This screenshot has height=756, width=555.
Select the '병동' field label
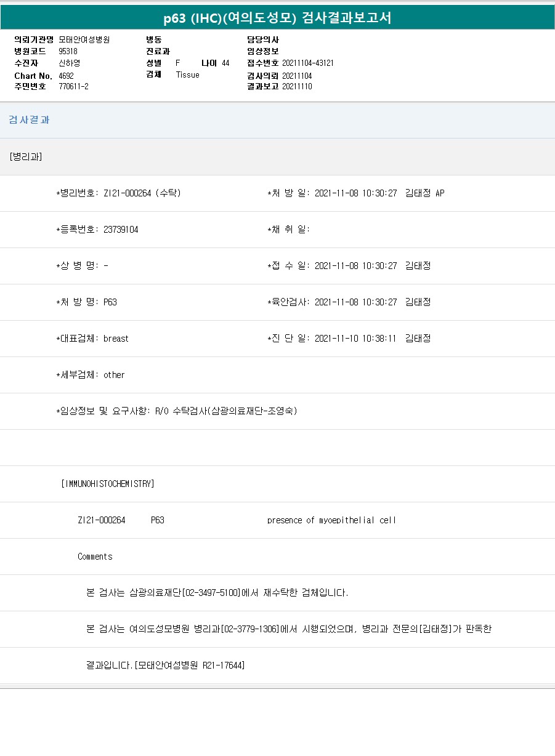pos(154,39)
